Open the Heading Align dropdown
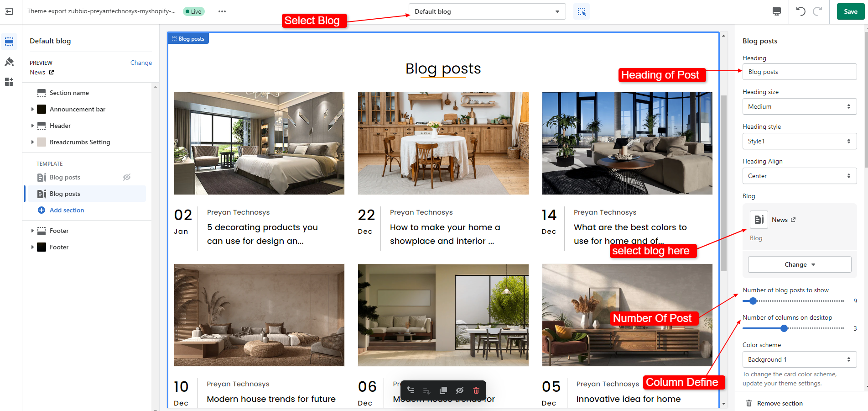Screen dimensions: 868x411 [x=800, y=176]
